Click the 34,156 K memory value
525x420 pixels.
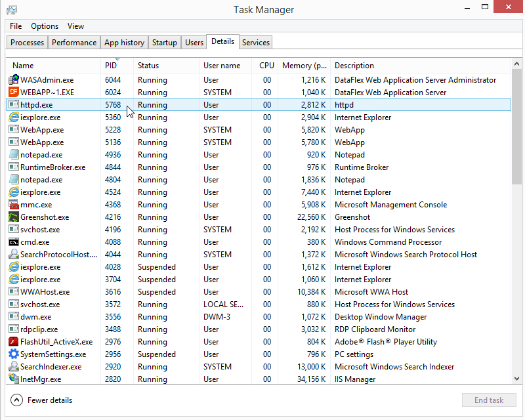click(x=311, y=379)
